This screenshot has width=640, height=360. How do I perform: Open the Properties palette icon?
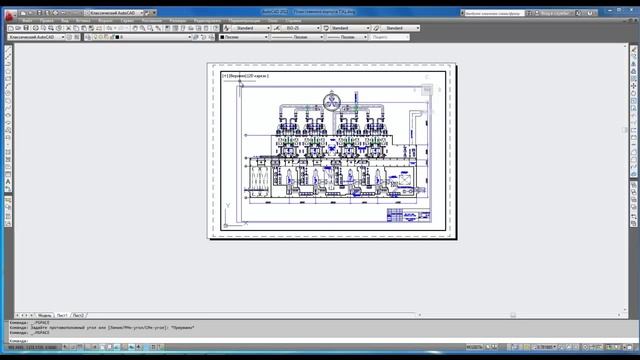tap(167, 28)
